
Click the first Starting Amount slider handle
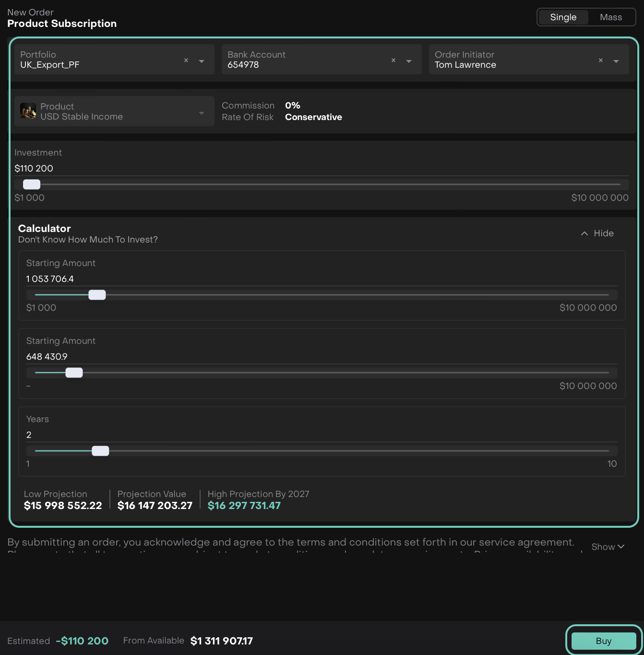pos(97,295)
